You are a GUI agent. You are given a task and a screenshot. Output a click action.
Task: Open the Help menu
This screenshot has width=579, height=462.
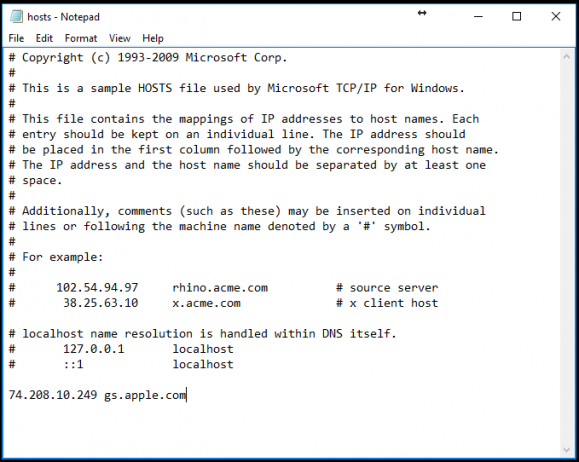[153, 38]
